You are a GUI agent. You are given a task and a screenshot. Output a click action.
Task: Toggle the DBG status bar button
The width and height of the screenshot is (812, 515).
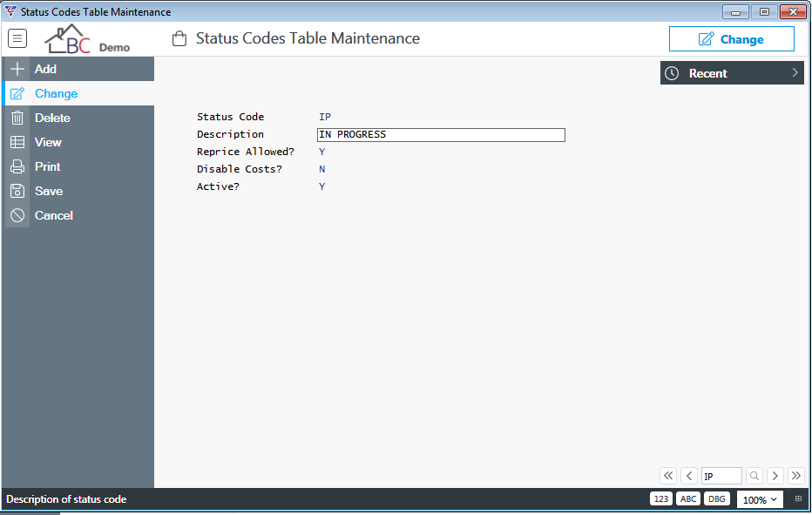(x=717, y=499)
